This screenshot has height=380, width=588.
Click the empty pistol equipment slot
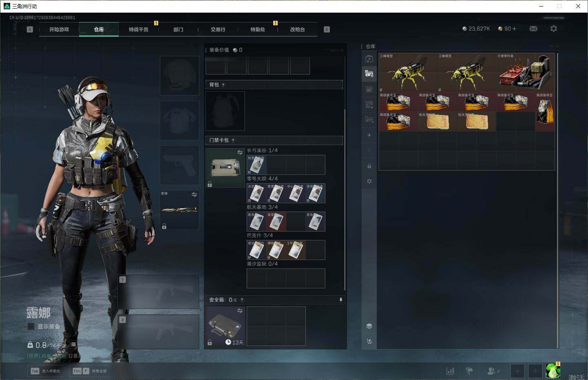tap(180, 165)
